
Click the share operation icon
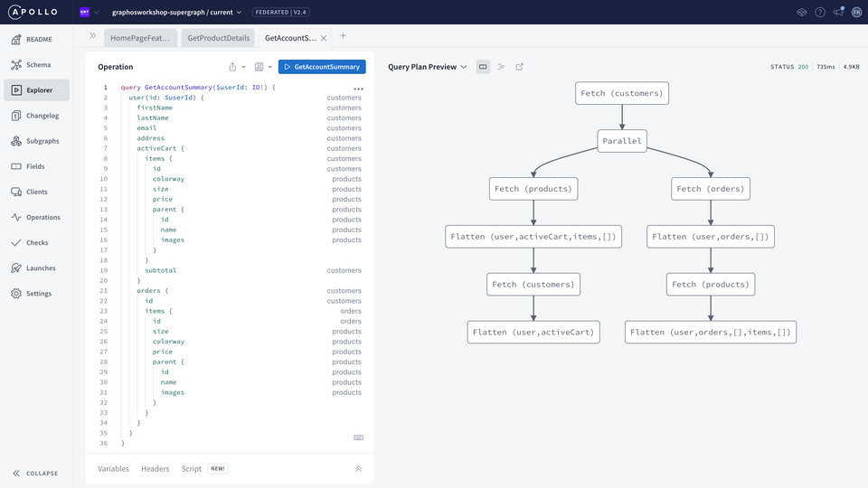pyautogui.click(x=232, y=67)
